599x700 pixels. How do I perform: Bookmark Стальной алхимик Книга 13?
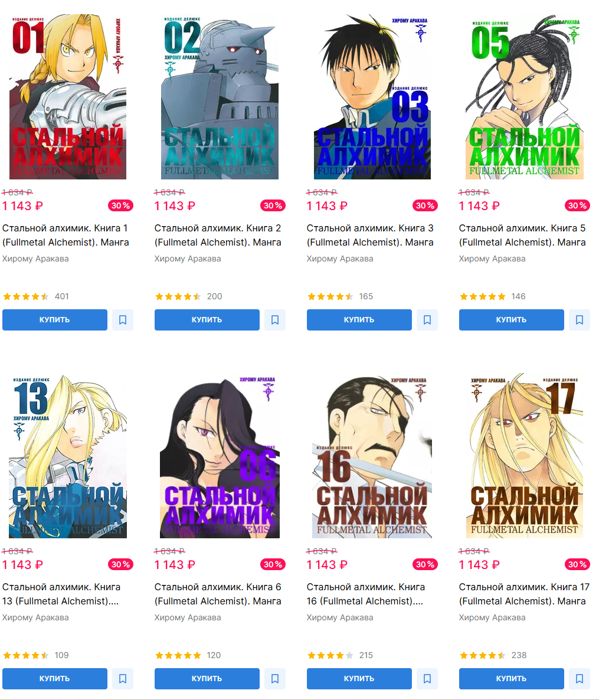click(x=123, y=679)
